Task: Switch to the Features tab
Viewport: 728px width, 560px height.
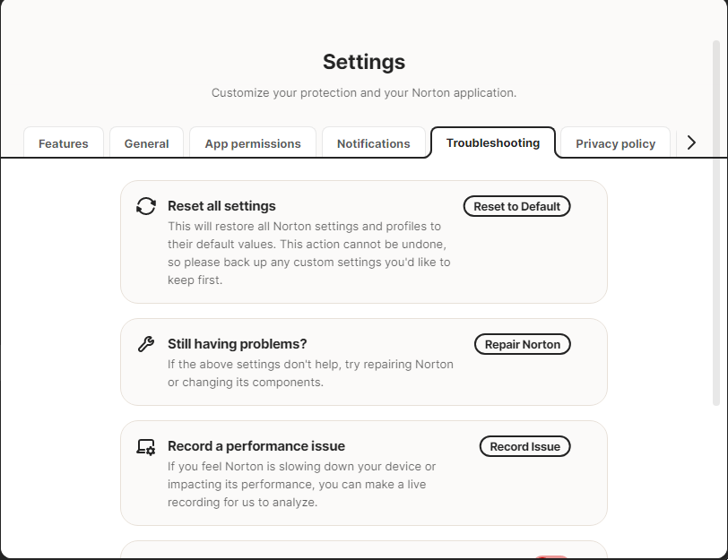Action: [64, 143]
